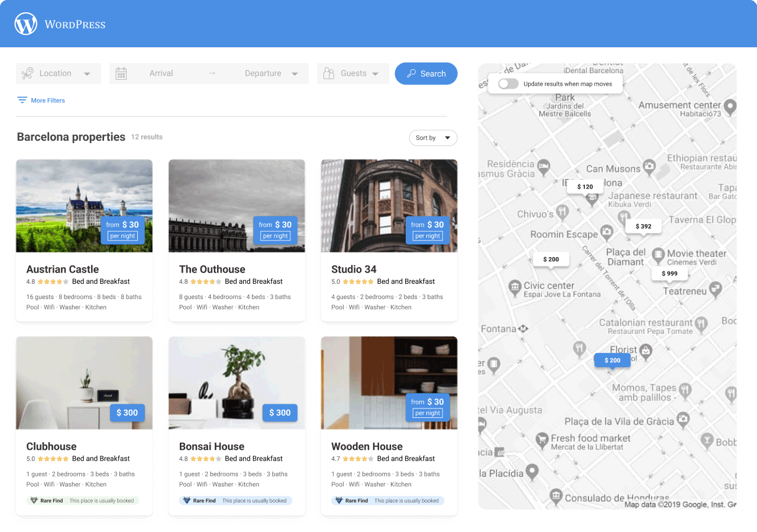Click the magnifier icon inside Search button
The width and height of the screenshot is (757, 532).
coord(411,73)
